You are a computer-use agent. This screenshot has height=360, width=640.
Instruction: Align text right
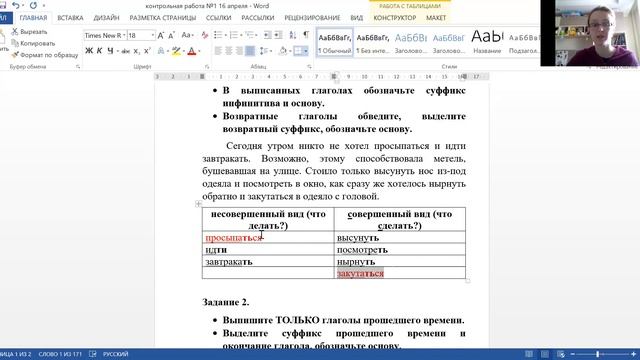click(x=239, y=51)
